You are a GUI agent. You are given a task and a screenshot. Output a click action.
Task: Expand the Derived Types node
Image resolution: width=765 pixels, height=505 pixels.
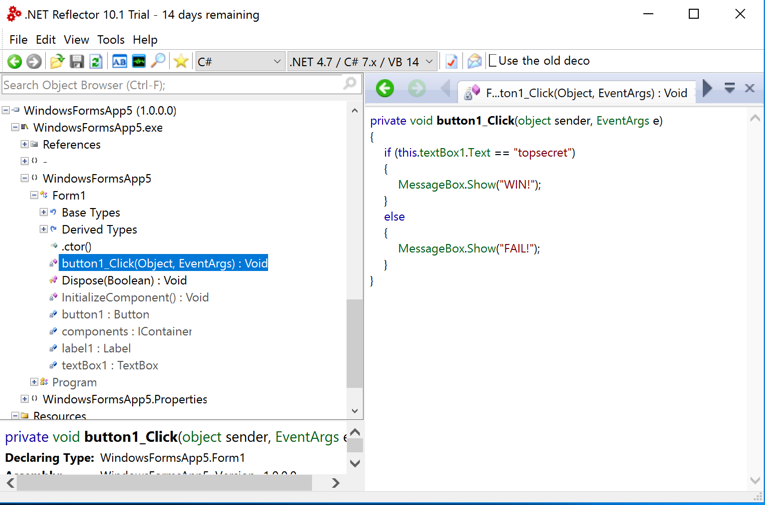coord(43,229)
